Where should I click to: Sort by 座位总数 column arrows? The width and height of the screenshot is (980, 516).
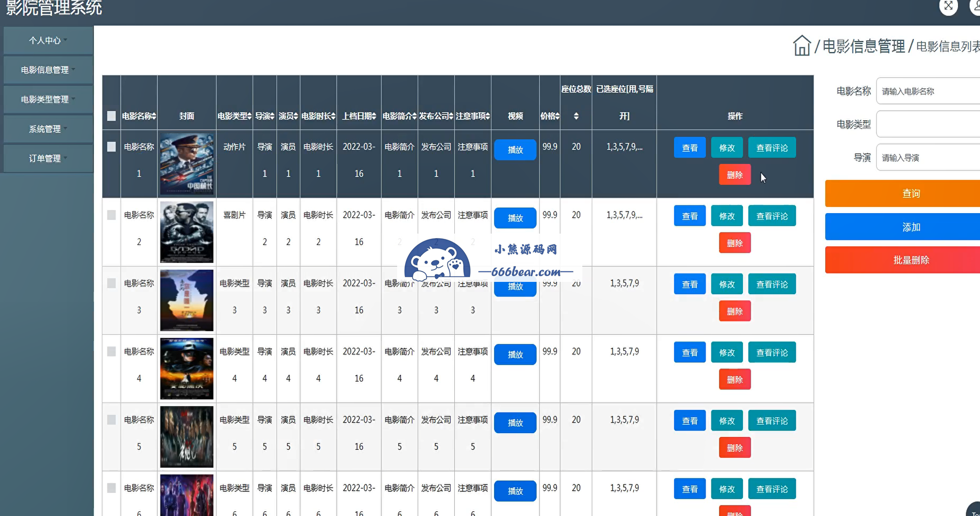tap(576, 116)
